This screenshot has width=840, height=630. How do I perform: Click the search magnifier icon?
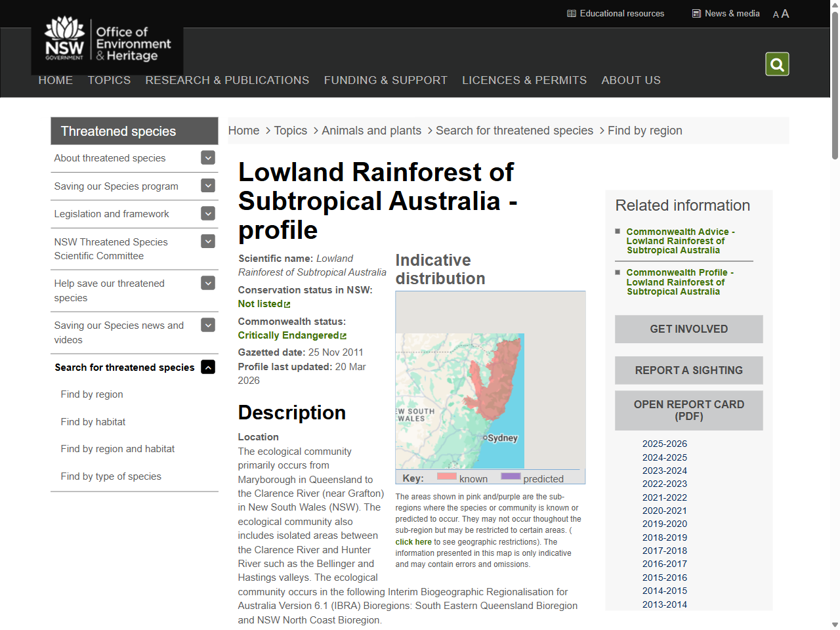[777, 64]
